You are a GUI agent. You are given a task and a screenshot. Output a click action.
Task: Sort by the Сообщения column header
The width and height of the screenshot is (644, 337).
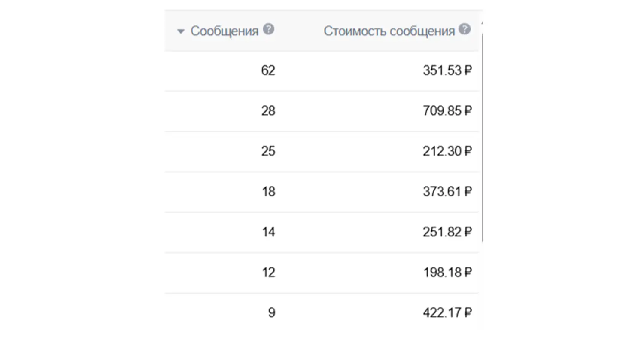coord(224,31)
